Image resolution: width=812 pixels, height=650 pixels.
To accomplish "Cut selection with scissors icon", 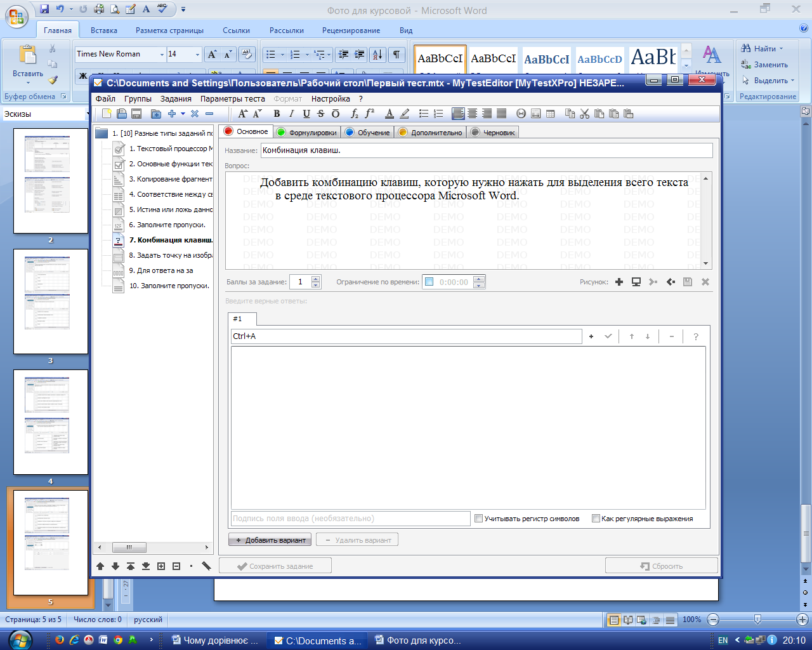I will coord(584,114).
